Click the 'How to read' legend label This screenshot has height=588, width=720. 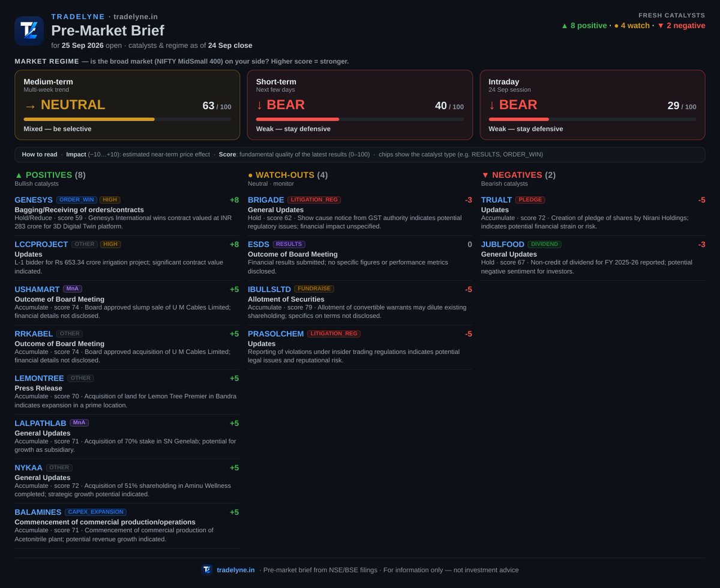pos(40,154)
